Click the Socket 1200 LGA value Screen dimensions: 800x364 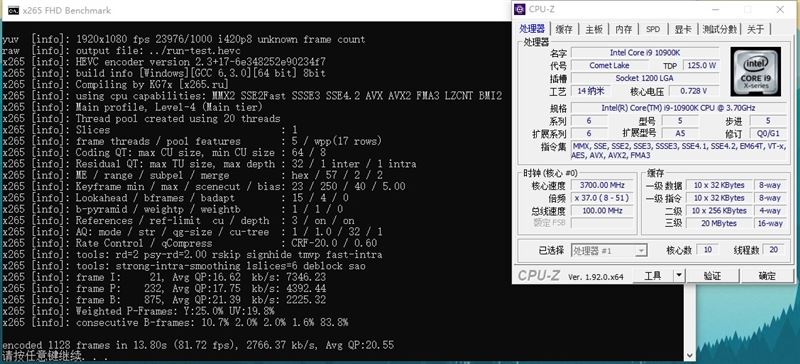[x=645, y=78]
